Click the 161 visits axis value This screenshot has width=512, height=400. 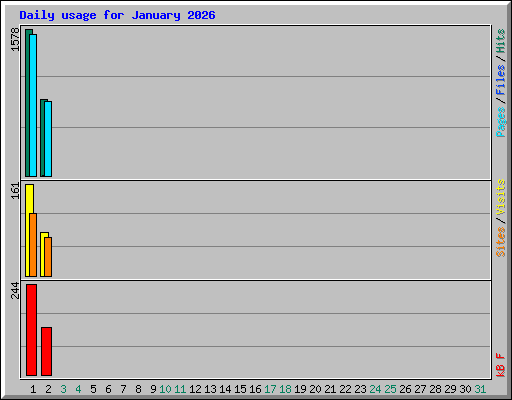[x=15, y=191]
